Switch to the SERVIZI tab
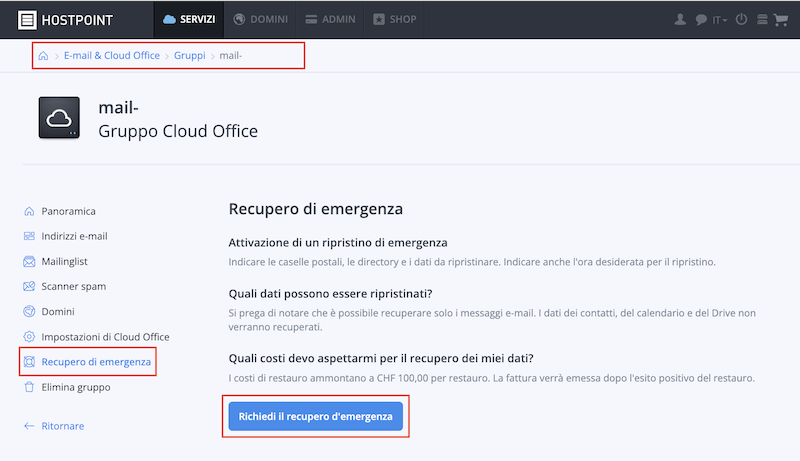This screenshot has height=461, width=800. (x=189, y=19)
